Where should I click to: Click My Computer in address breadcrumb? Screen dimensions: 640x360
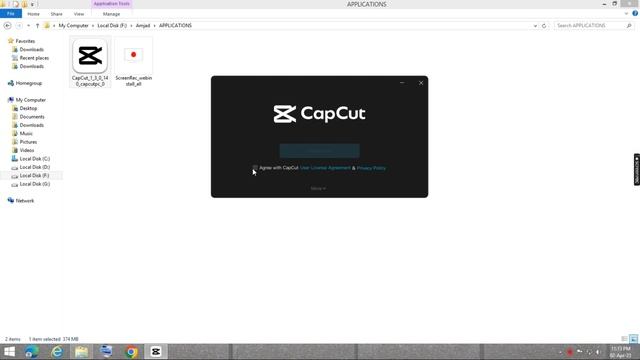pyautogui.click(x=73, y=25)
